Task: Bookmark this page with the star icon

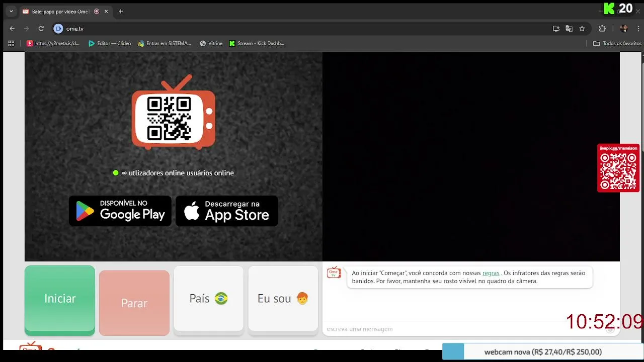Action: (582, 29)
